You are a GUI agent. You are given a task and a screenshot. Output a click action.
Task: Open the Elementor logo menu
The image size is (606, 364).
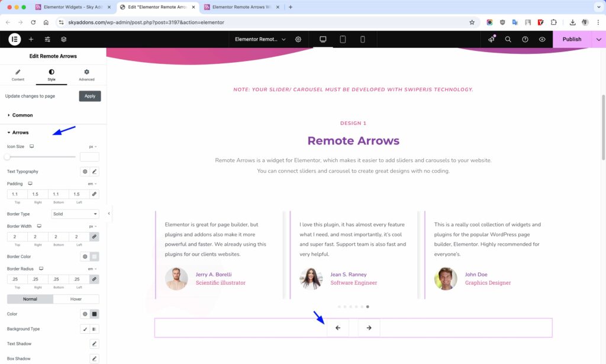coord(15,39)
